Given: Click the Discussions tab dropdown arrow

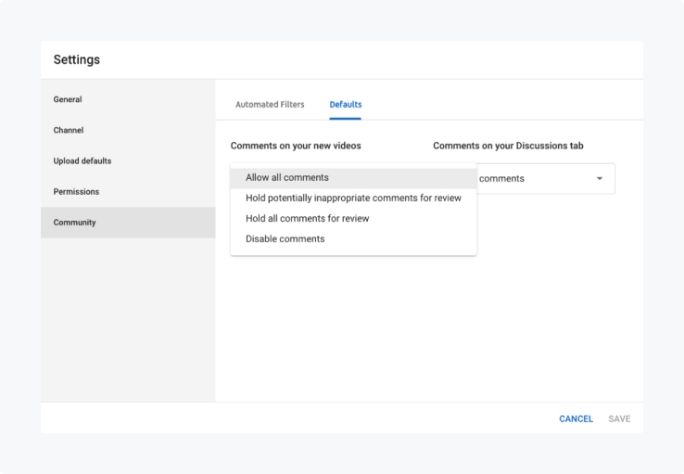Looking at the screenshot, I should click(x=600, y=179).
